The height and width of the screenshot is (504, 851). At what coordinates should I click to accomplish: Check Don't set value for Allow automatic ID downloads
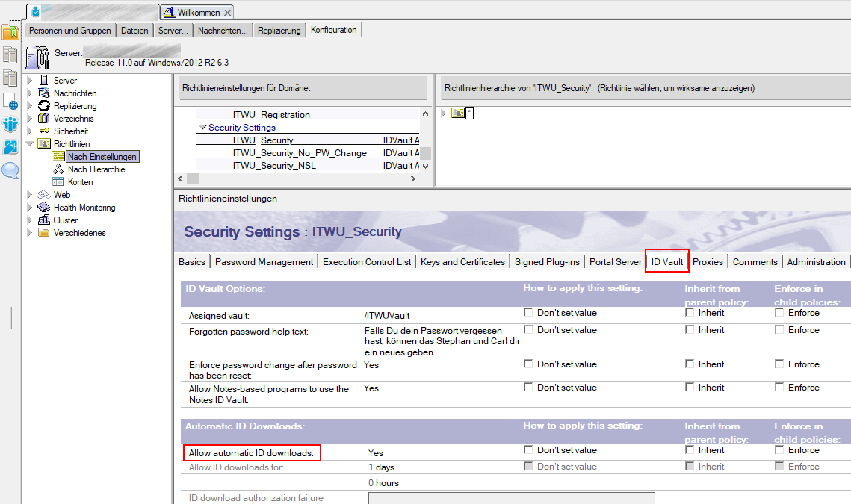(528, 449)
